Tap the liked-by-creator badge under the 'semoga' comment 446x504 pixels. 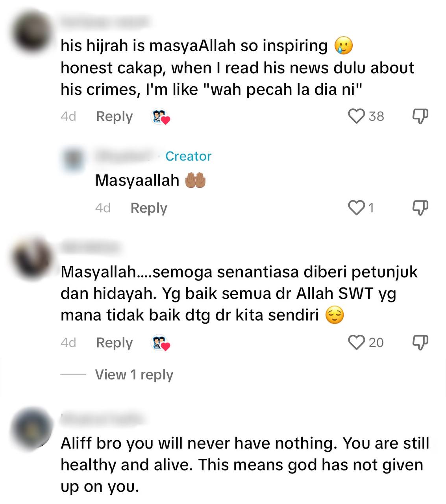[x=161, y=343]
